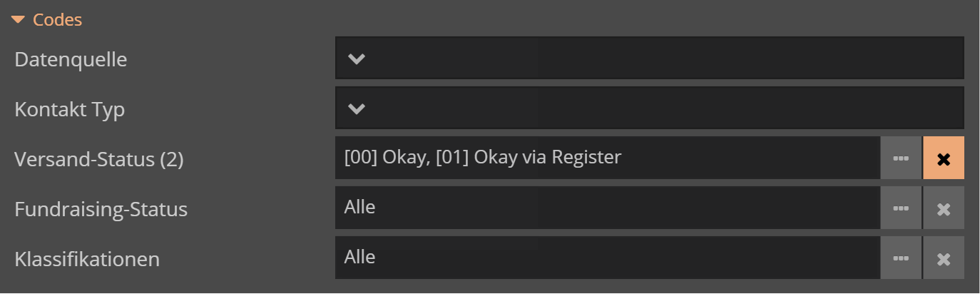
Task: Click the Versand-Status (2) label
Action: (99, 160)
